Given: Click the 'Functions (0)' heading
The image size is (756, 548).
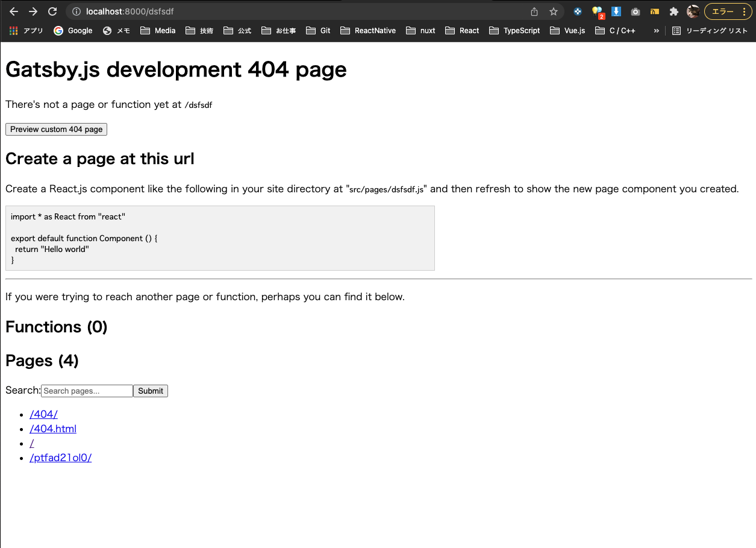Looking at the screenshot, I should [57, 327].
